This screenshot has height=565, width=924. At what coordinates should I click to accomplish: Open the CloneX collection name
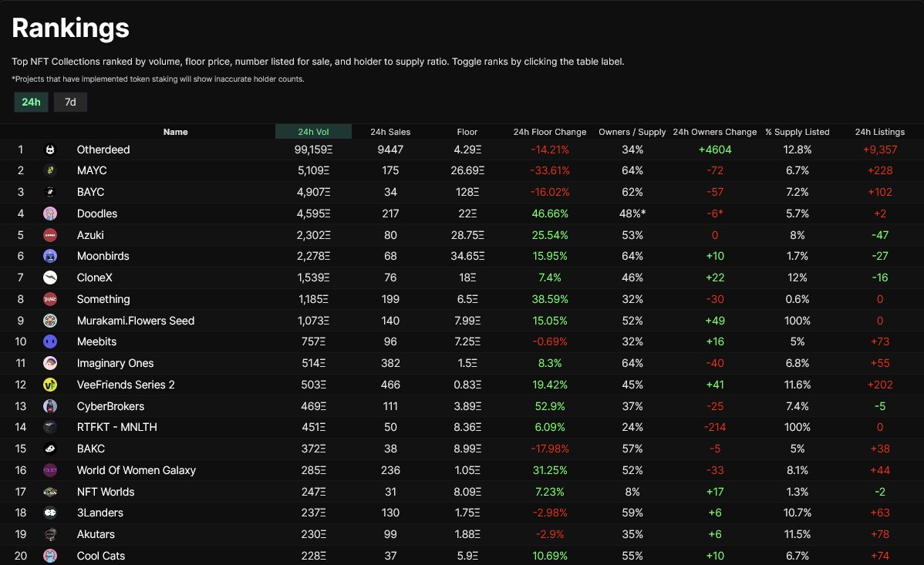point(94,277)
